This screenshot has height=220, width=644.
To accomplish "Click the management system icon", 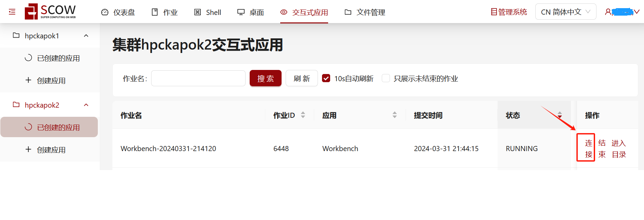I will coord(494,12).
